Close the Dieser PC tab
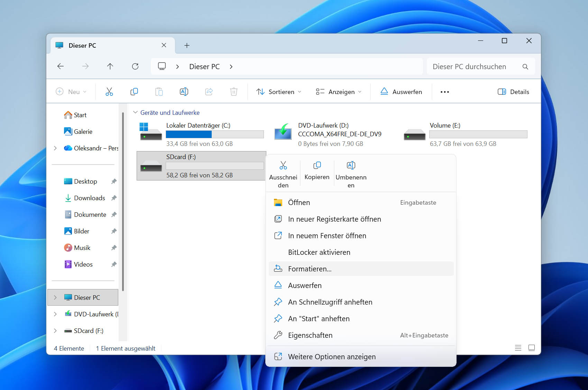This screenshot has height=390, width=588. pos(164,45)
